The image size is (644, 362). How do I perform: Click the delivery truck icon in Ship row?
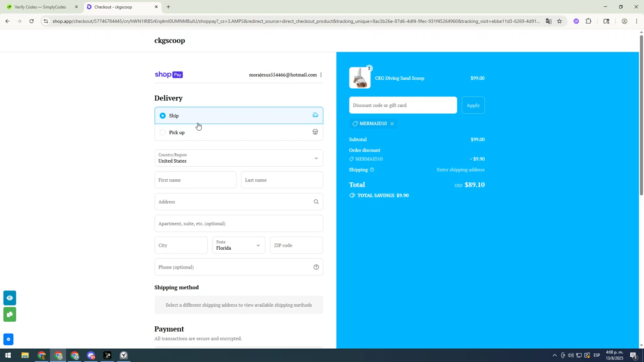[x=315, y=115]
